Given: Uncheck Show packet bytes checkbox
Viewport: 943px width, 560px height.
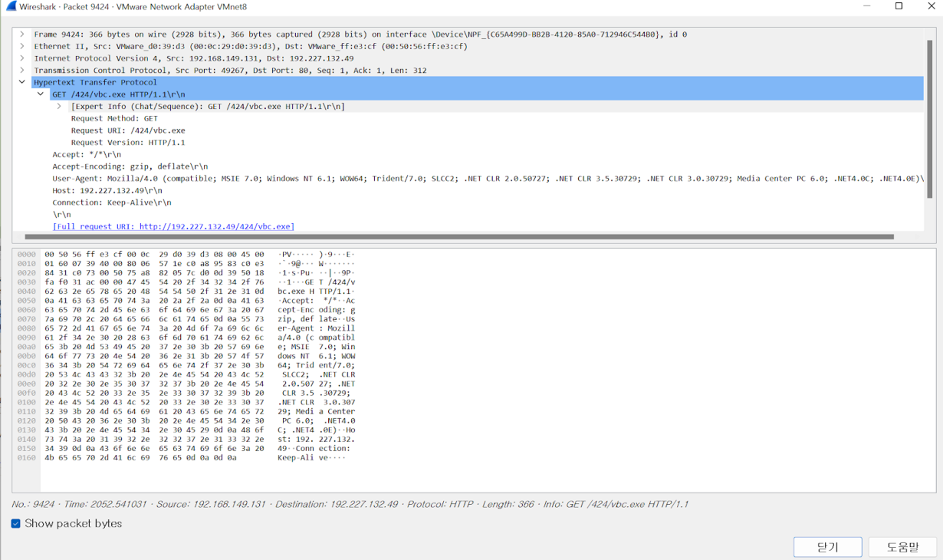Looking at the screenshot, I should 16,524.
